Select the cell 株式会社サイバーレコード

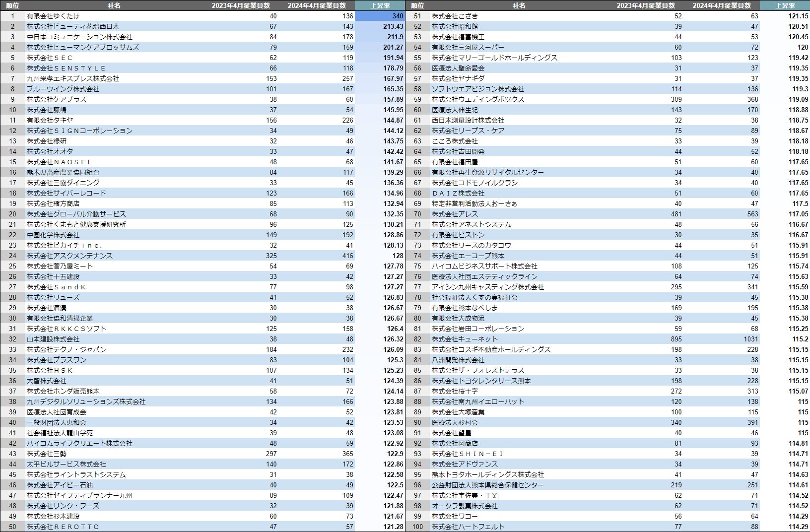(x=67, y=193)
